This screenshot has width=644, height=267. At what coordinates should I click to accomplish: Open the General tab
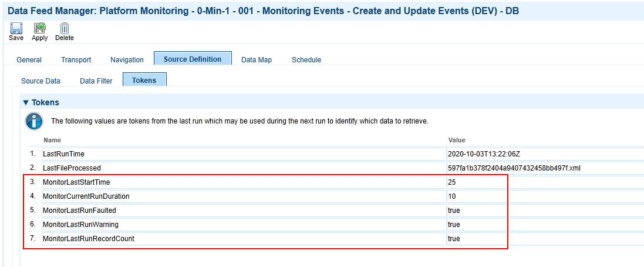(x=29, y=59)
